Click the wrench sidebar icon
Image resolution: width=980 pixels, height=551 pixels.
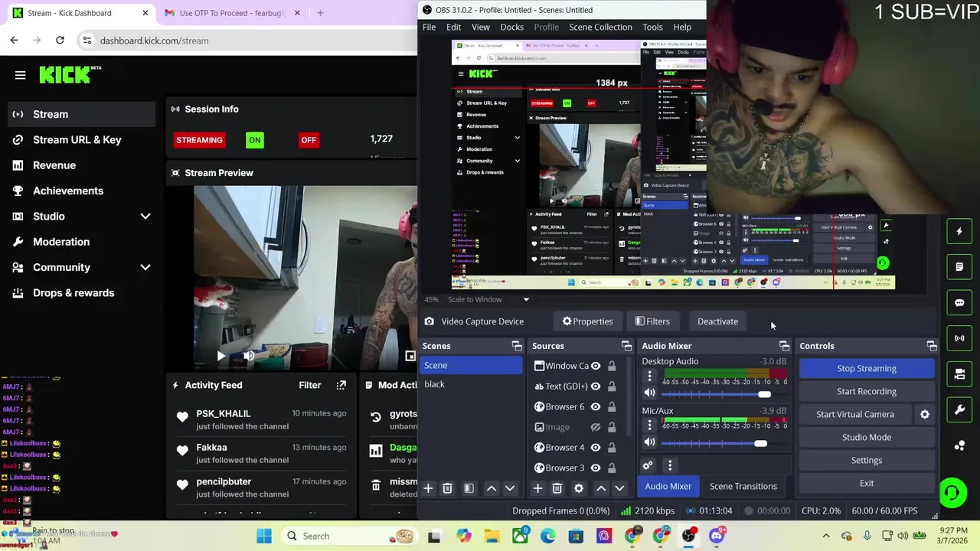click(x=959, y=409)
